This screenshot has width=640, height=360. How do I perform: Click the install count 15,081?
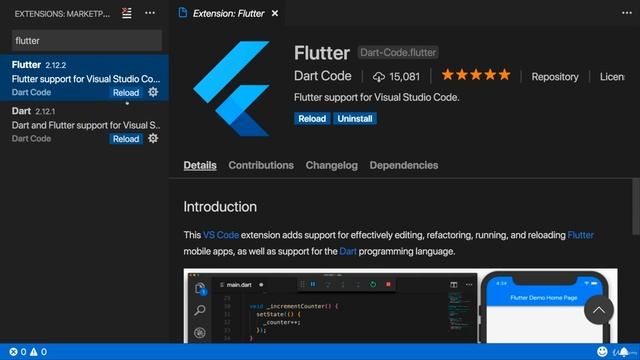(x=396, y=77)
